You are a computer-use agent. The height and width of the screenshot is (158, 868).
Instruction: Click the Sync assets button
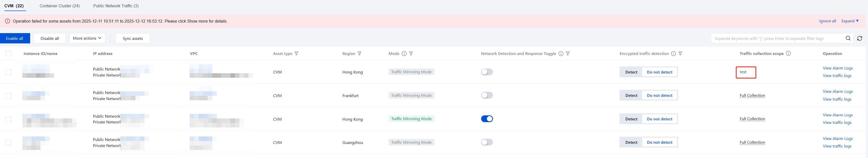point(133,38)
